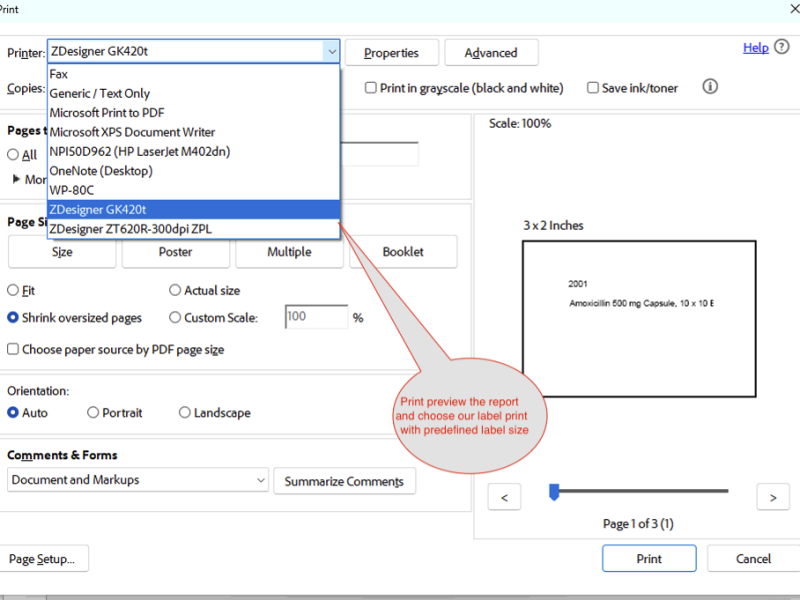Set orientation to Auto

pyautogui.click(x=13, y=412)
